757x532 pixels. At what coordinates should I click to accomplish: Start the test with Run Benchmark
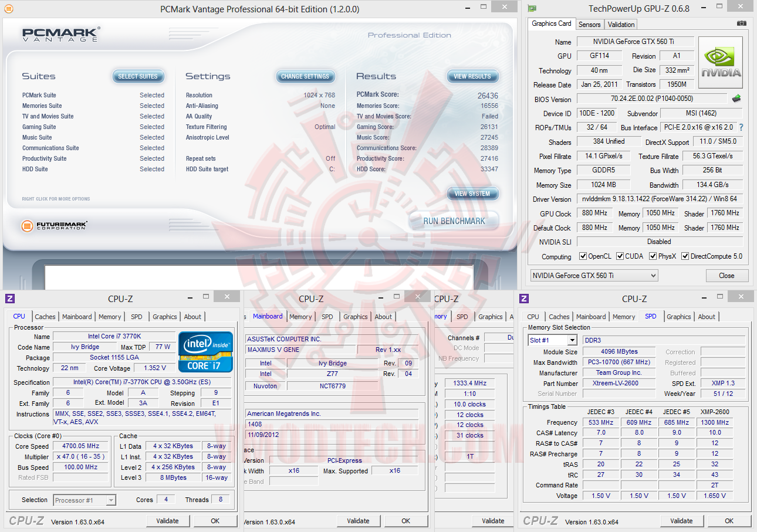click(x=454, y=221)
